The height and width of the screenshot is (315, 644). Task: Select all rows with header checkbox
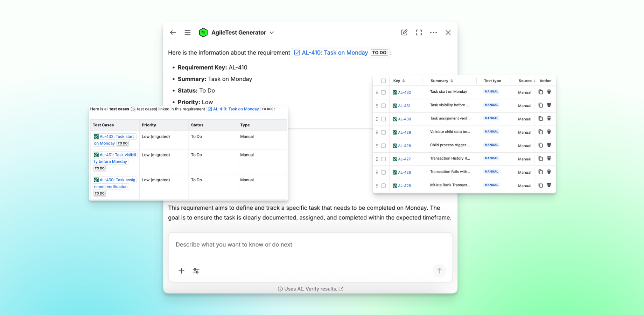[x=383, y=81]
